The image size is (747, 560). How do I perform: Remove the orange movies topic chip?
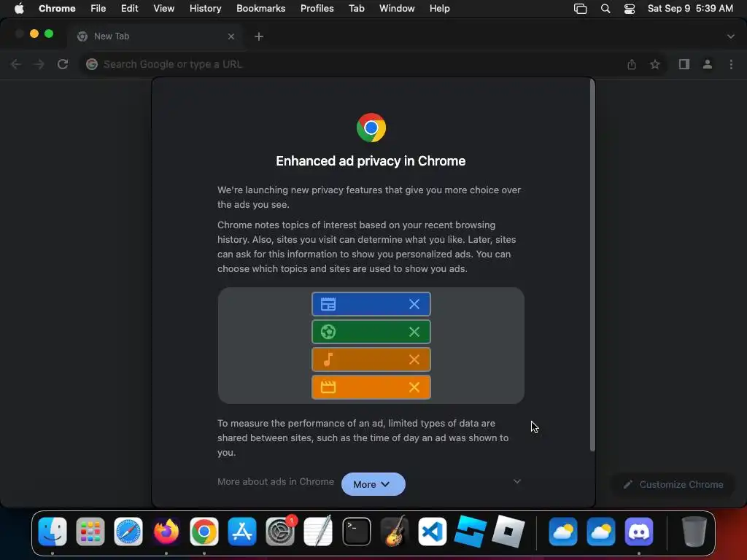coord(414,387)
